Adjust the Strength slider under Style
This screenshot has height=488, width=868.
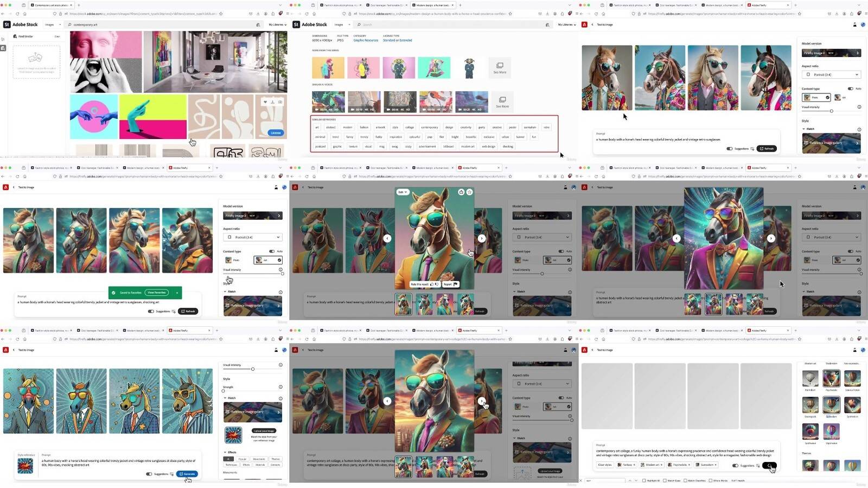tap(224, 391)
